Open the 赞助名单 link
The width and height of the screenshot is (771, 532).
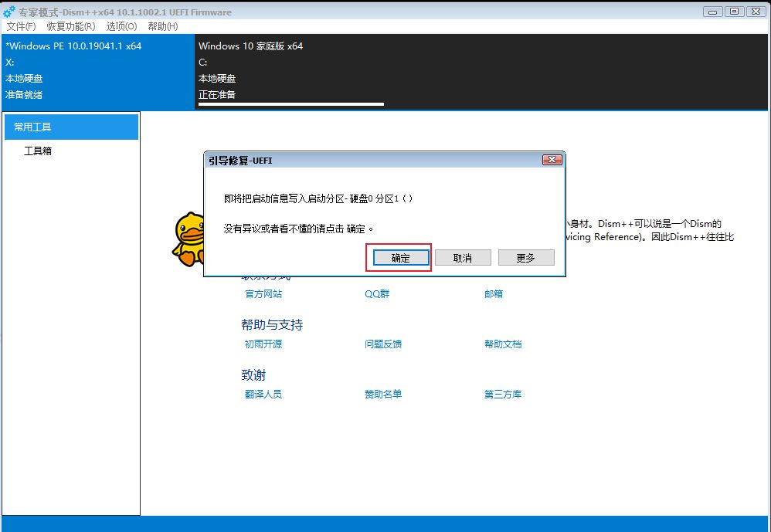click(383, 395)
